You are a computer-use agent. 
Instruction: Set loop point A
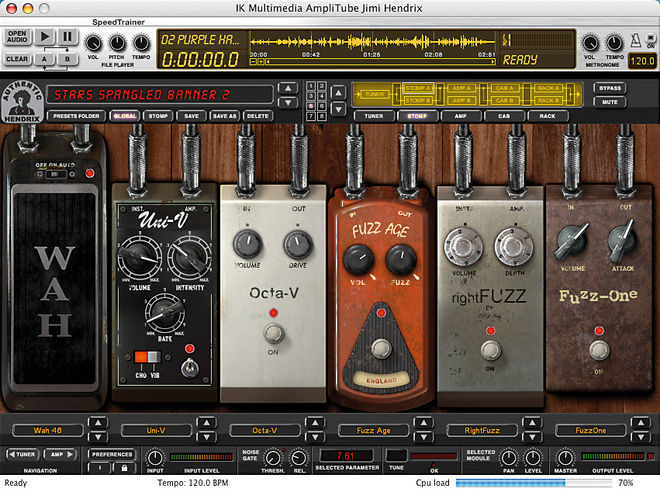pyautogui.click(x=45, y=59)
